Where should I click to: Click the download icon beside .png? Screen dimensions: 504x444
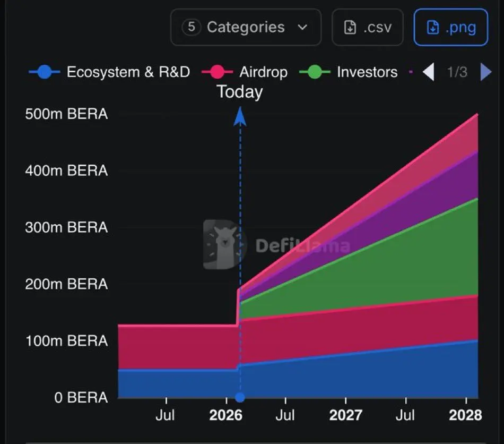pos(432,27)
